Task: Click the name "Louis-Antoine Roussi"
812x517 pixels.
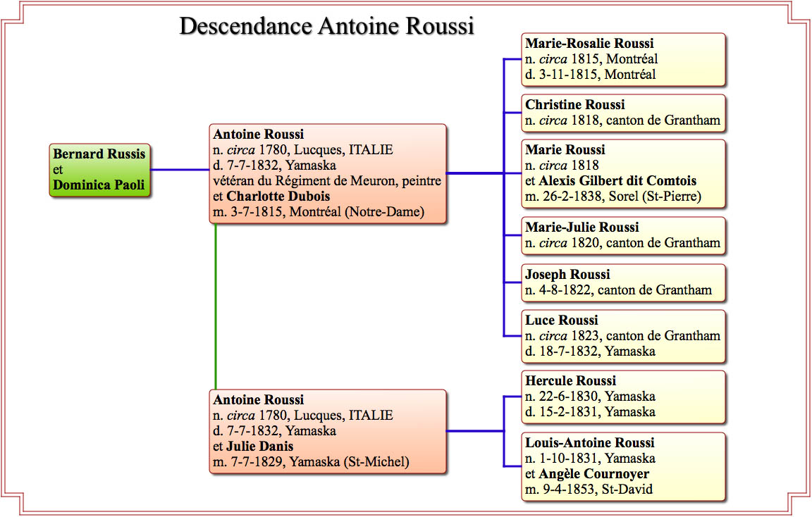Action: point(590,443)
